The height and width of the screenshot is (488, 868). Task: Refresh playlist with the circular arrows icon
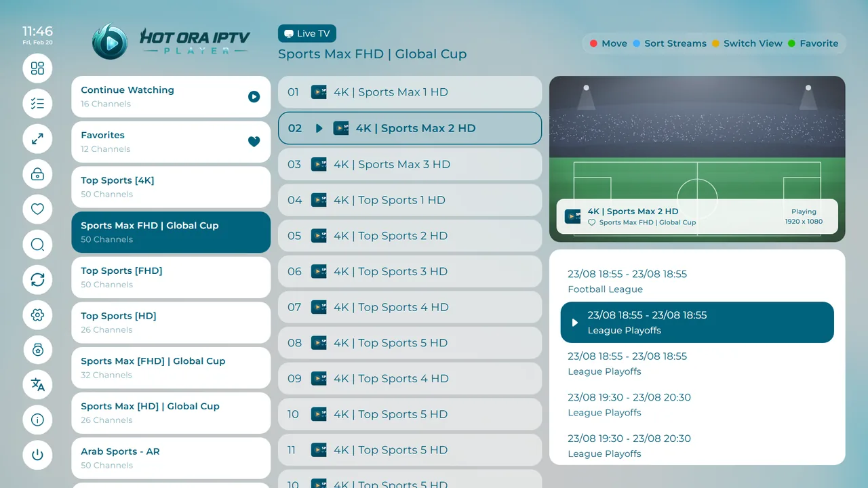coord(37,279)
